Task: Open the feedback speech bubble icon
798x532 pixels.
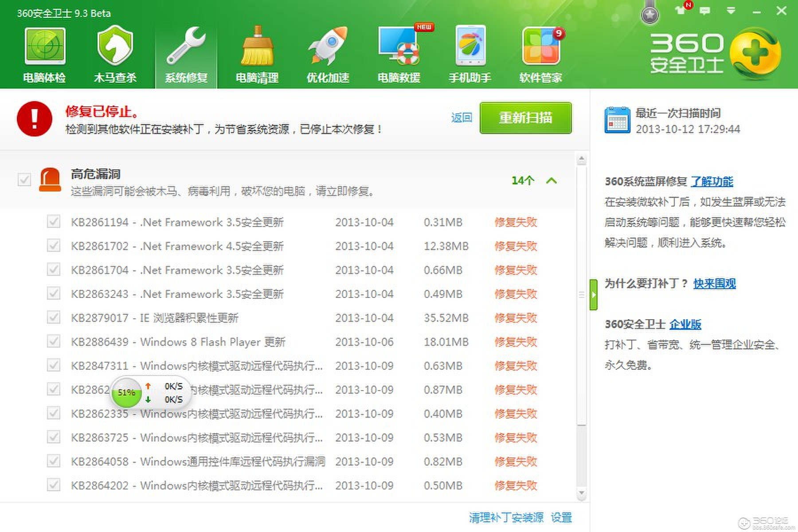Action: [704, 11]
